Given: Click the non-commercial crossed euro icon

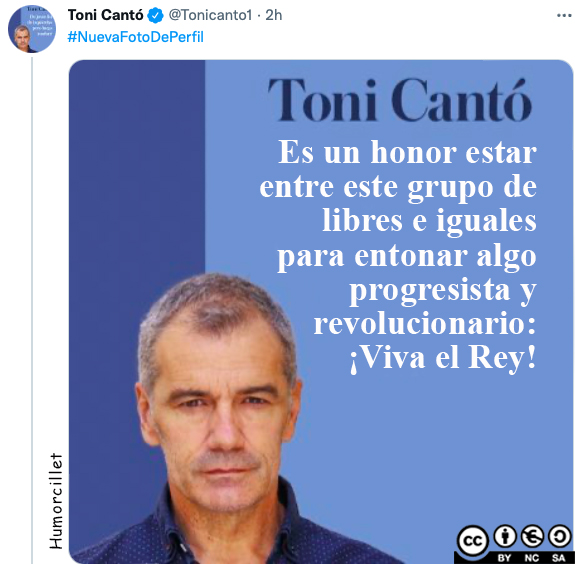Looking at the screenshot, I should (x=532, y=536).
